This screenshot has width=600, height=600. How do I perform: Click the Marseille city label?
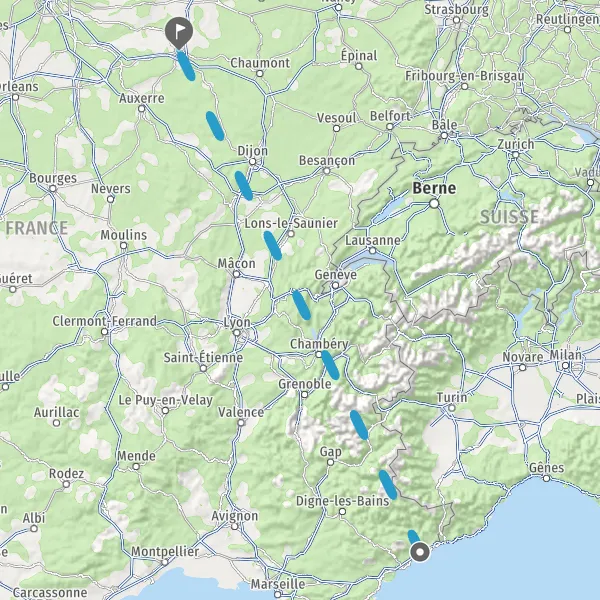click(x=278, y=584)
